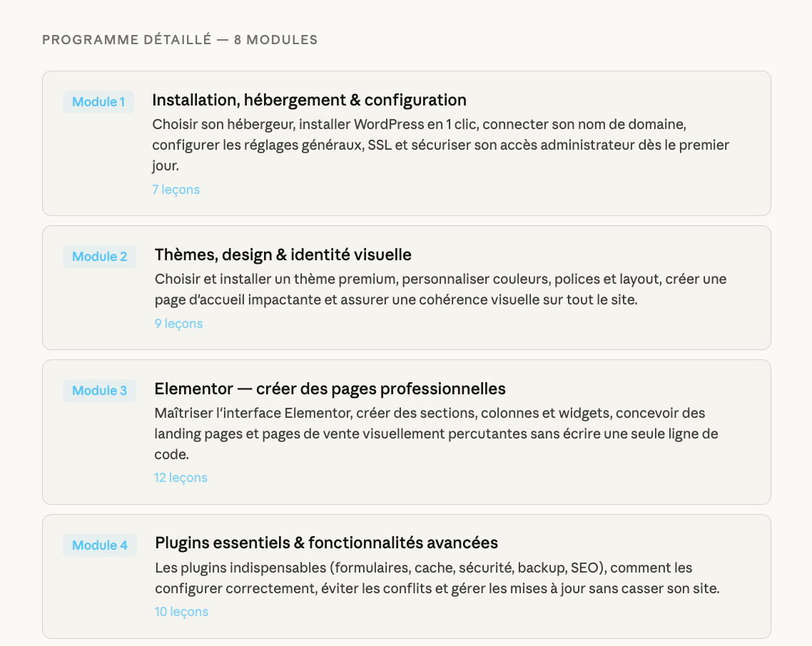
Task: Click the "7 leçons" link
Action: pyautogui.click(x=176, y=190)
